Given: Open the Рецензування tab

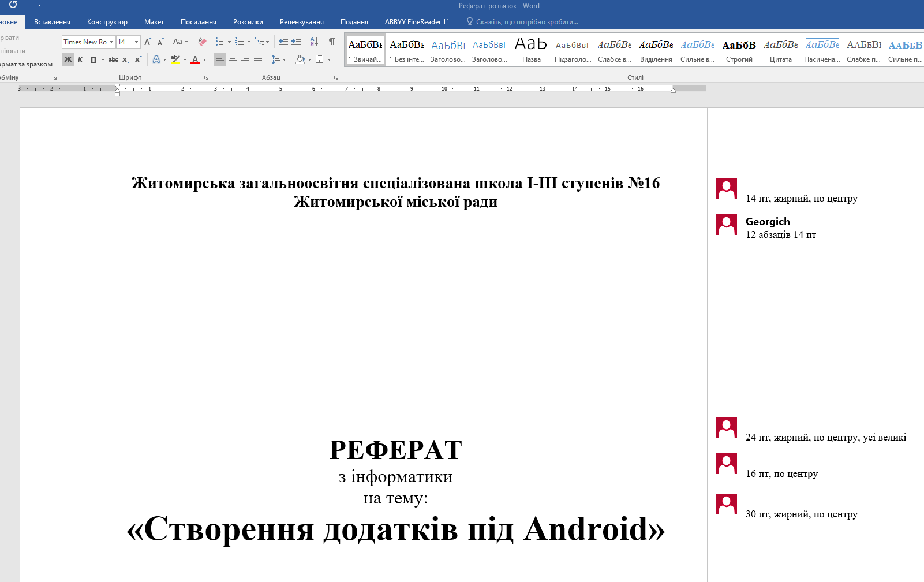Looking at the screenshot, I should [x=301, y=22].
